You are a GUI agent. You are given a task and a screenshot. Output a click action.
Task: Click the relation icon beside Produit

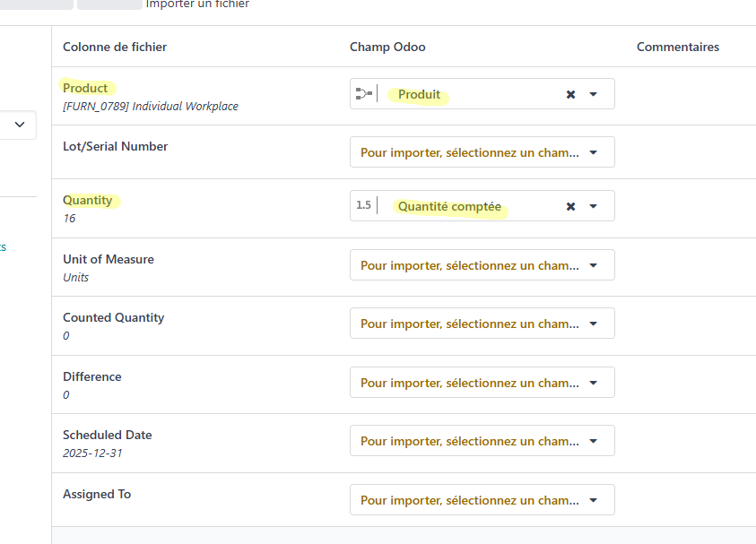point(363,93)
